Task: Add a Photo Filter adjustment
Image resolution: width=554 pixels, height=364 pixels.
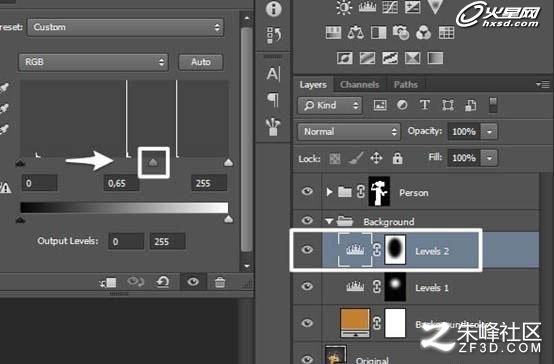Action: click(401, 33)
